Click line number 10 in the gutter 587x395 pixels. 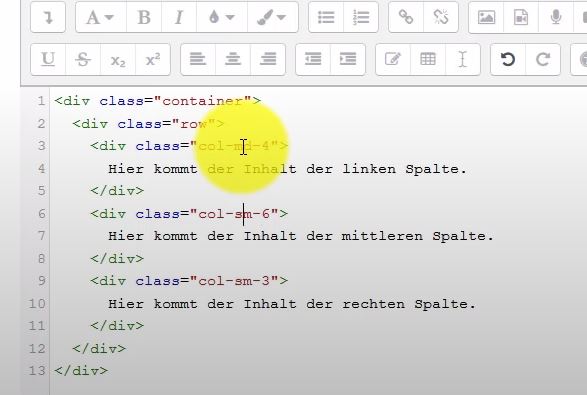(37, 304)
